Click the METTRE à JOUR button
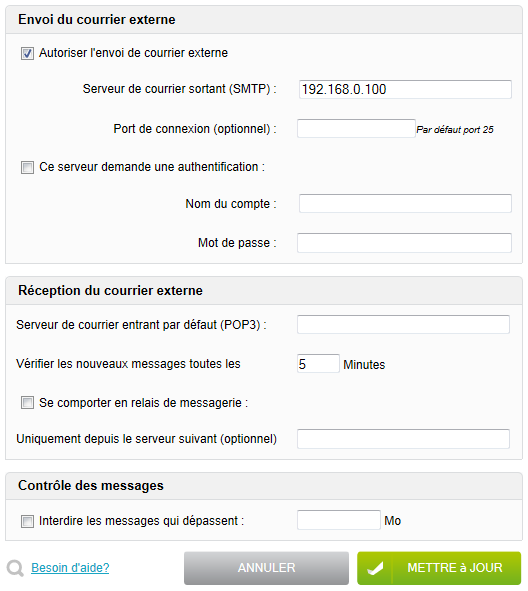Image resolution: width=528 pixels, height=591 pixels. click(439, 568)
